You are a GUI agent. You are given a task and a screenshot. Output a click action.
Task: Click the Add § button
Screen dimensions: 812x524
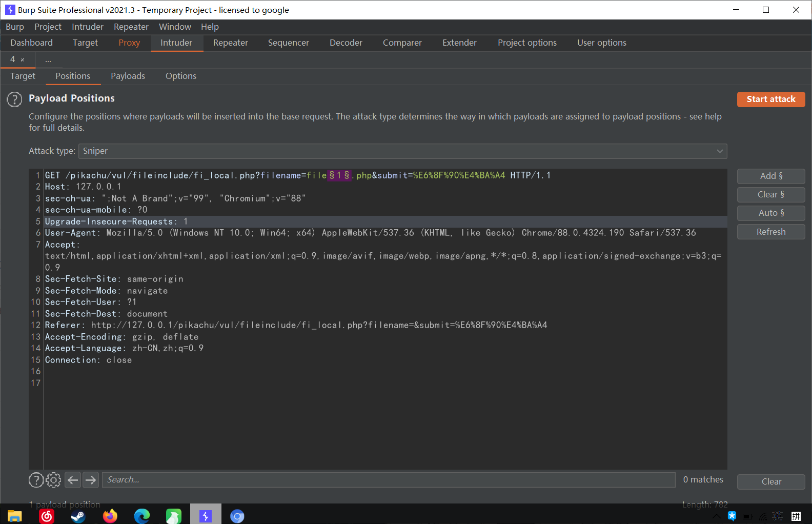point(771,176)
